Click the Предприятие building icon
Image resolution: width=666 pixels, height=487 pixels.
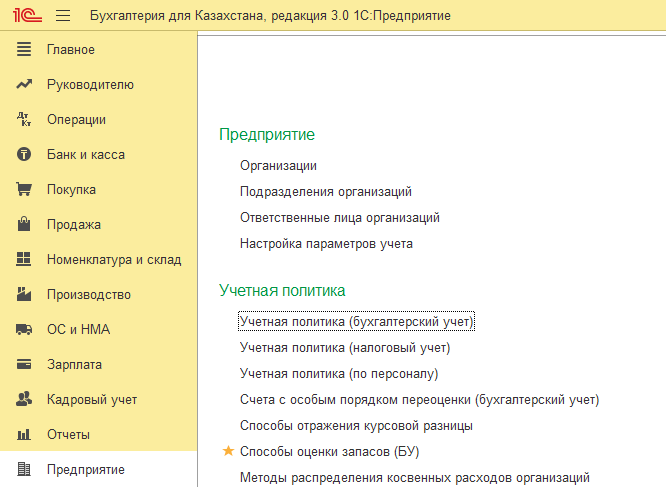pyautogui.click(x=24, y=469)
